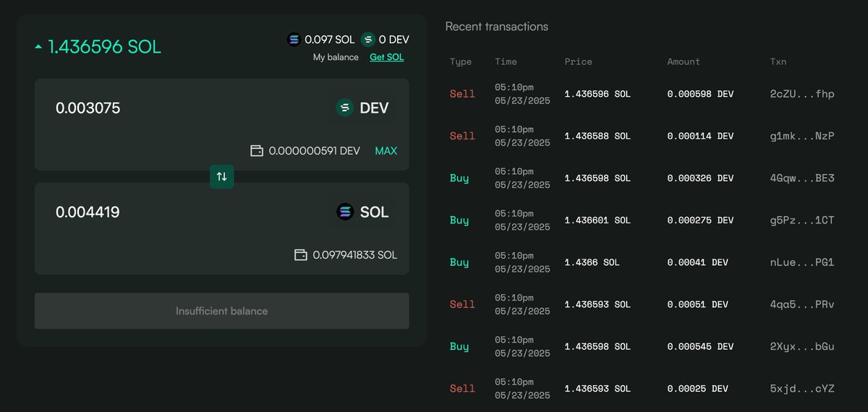Click SOL logo next to 0.097 SOL balance
Viewport: 868px width, 412px height.
coord(294,40)
